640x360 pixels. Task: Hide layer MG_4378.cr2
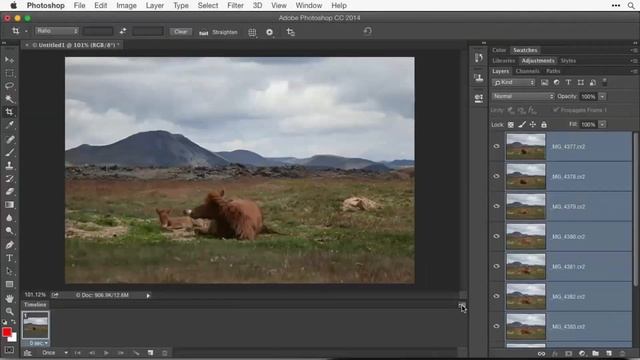496,176
